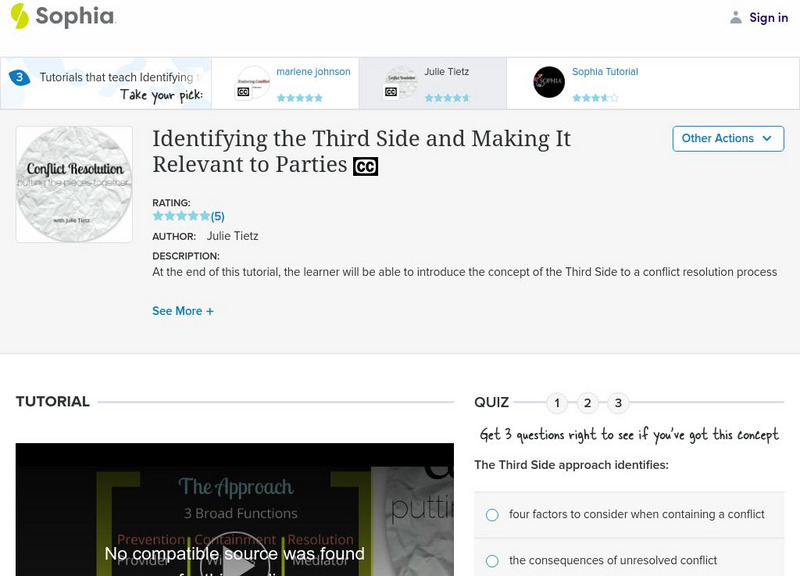800x576 pixels.
Task: Click the author name Julie Tietz
Action: click(232, 236)
